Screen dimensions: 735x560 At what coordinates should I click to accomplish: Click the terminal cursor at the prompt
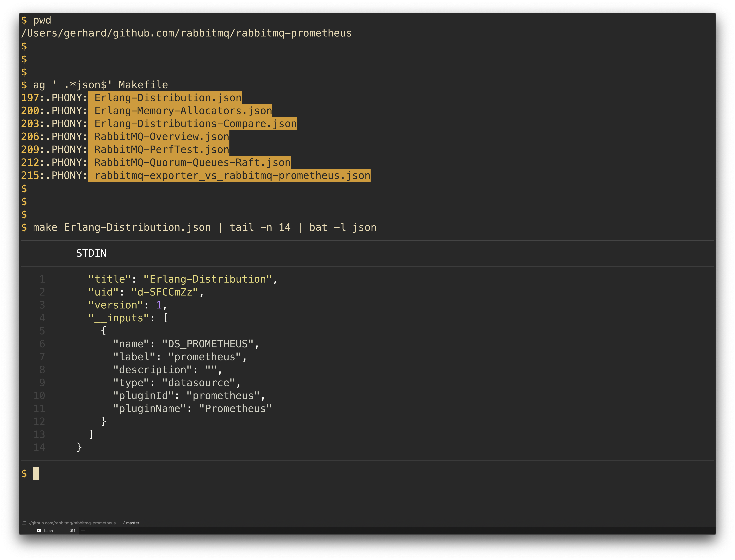[36, 473]
